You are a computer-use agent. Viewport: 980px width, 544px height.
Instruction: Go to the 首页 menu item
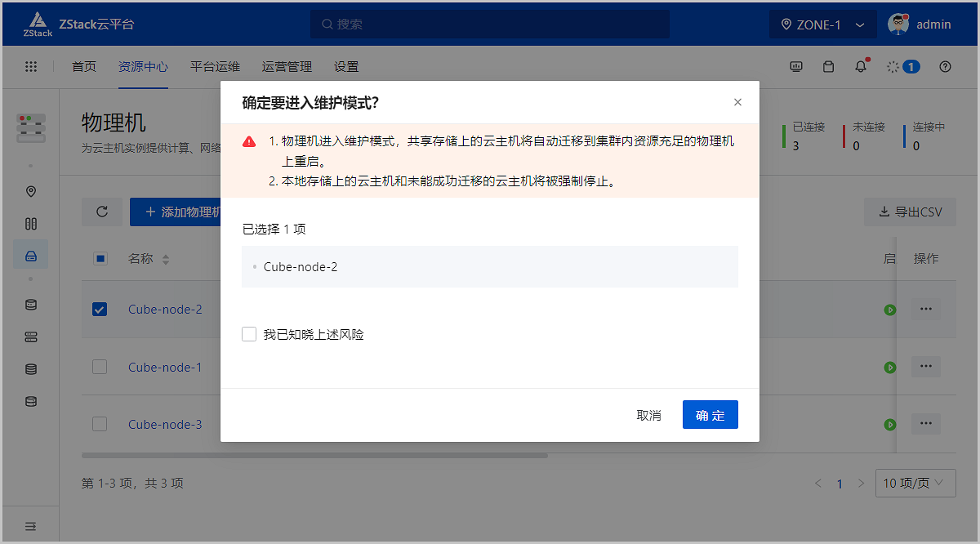click(x=84, y=67)
